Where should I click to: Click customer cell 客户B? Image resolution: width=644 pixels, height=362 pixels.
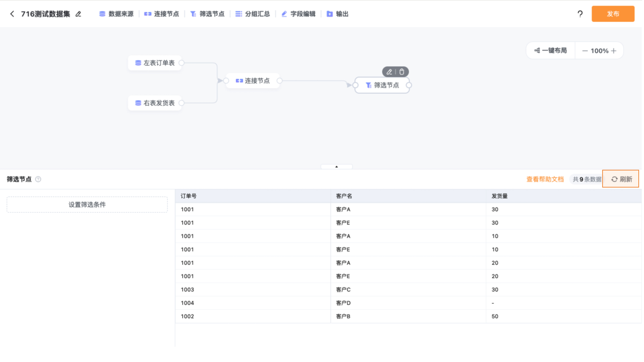[x=408, y=316]
